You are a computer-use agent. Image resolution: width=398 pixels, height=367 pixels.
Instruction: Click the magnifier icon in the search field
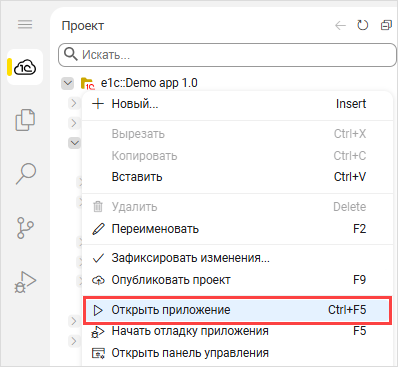[70, 54]
